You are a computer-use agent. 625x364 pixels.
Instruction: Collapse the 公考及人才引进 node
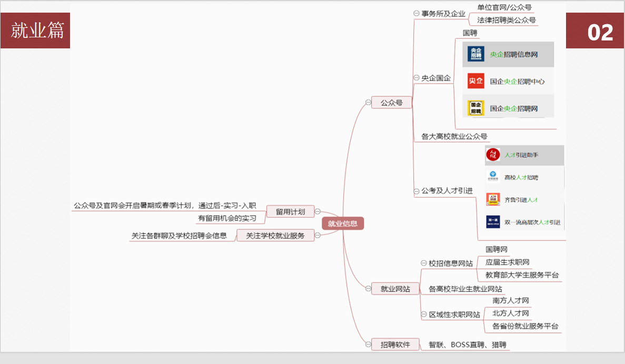point(416,190)
